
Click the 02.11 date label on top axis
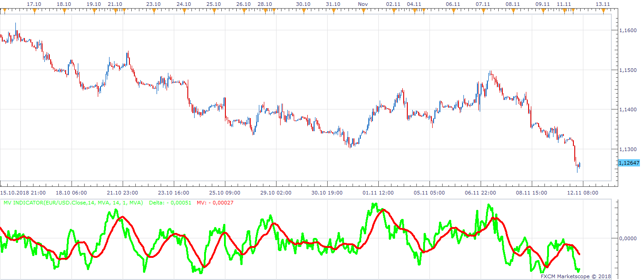(x=393, y=4)
